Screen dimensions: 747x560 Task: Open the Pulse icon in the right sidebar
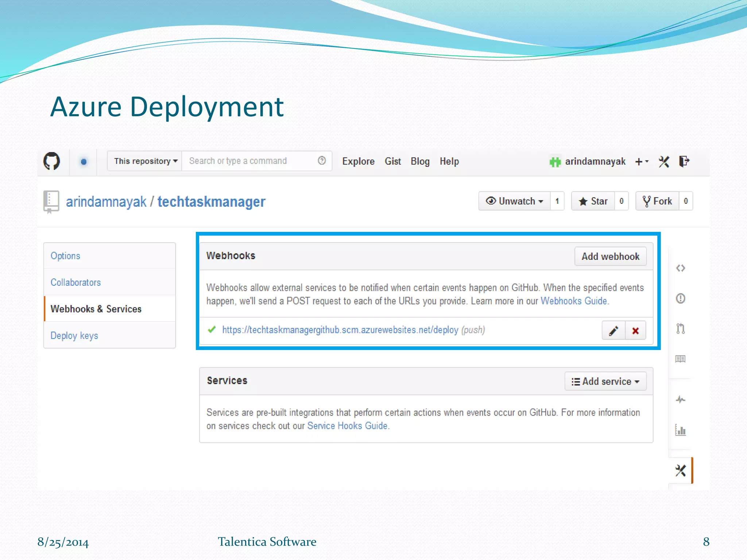(680, 400)
